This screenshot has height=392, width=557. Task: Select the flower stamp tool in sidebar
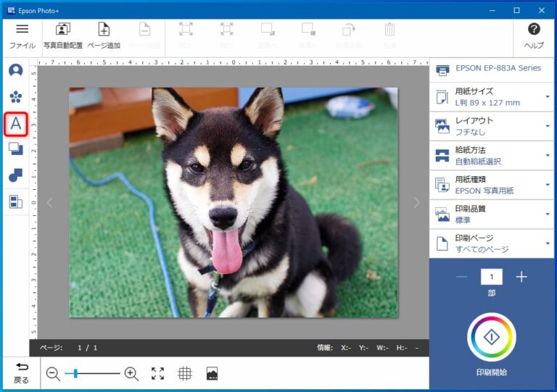16,96
